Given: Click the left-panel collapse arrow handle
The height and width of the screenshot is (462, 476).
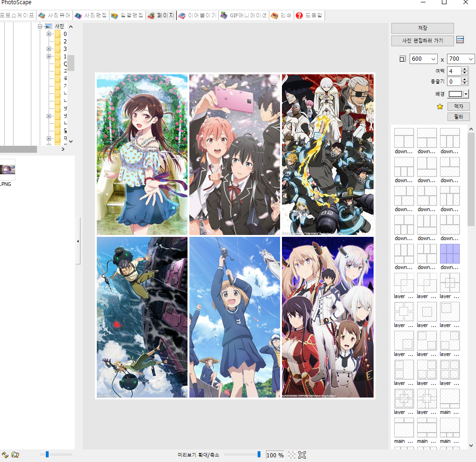Looking at the screenshot, I should click(x=78, y=241).
